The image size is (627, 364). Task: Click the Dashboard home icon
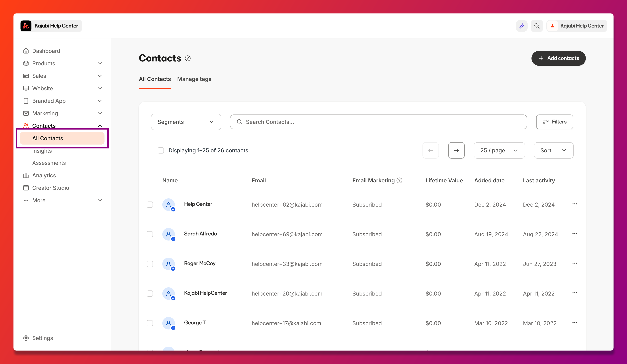point(26,51)
